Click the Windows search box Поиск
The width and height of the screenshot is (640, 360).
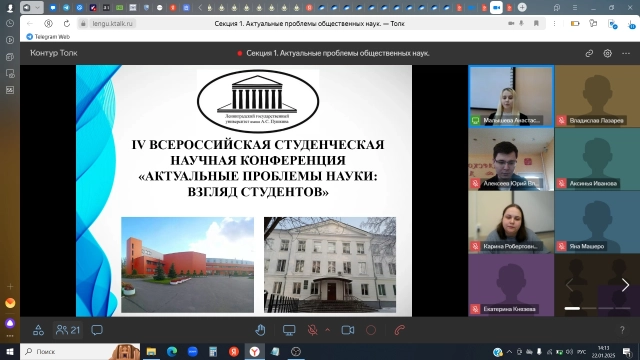[80, 351]
